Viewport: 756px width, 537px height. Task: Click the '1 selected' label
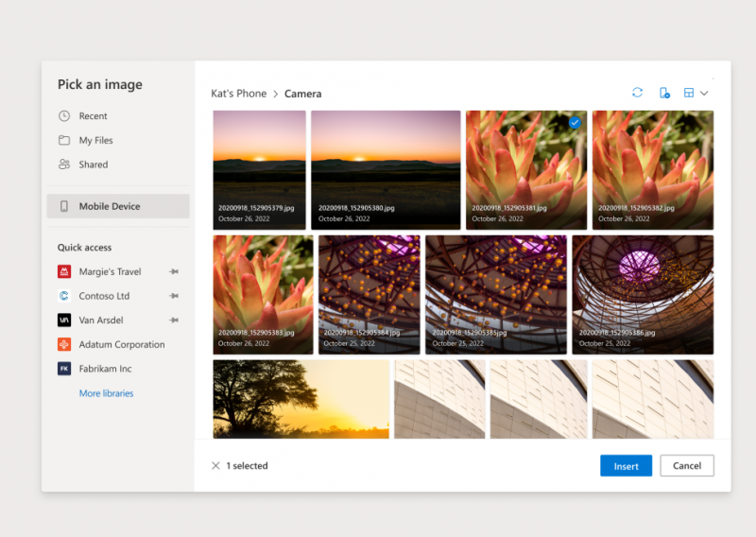pos(247,465)
